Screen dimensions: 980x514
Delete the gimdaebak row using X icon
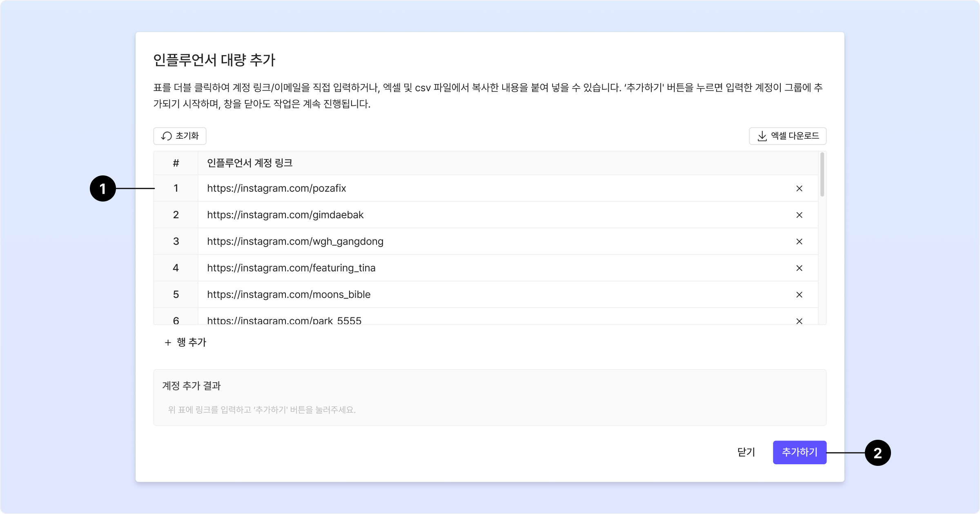799,215
